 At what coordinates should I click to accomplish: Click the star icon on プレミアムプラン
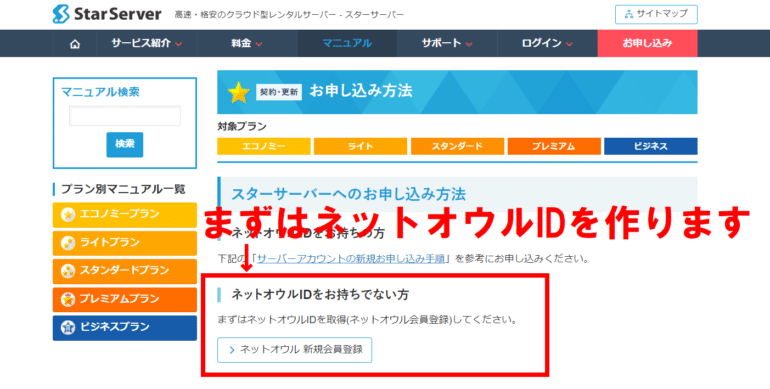coord(68,299)
